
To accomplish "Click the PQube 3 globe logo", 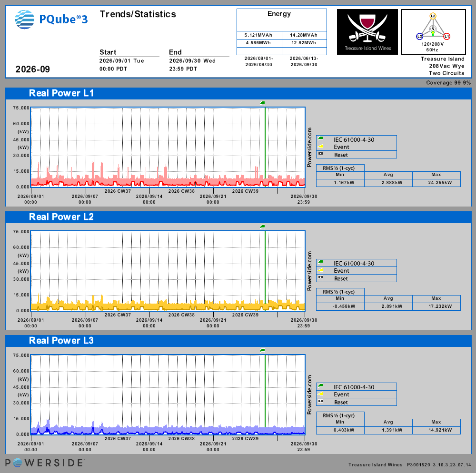I will click(25, 20).
